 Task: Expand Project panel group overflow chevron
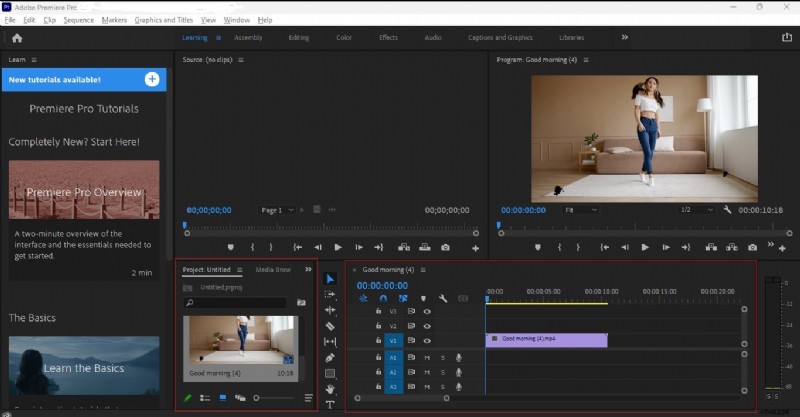tap(308, 269)
